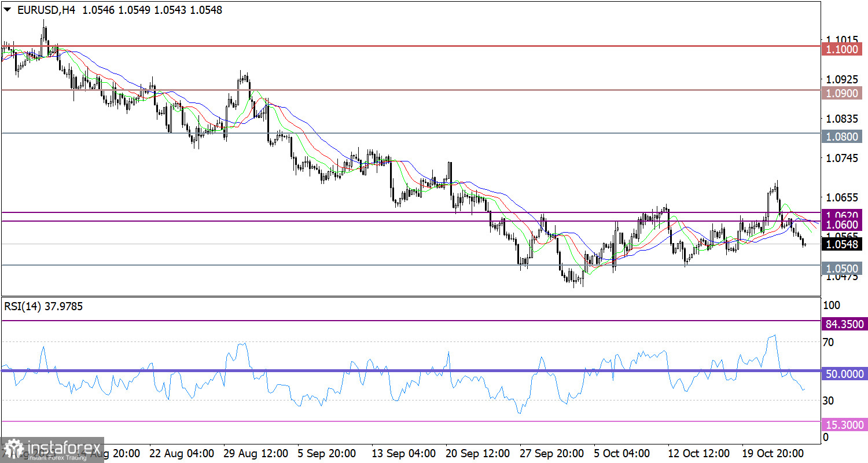Image resolution: width=868 pixels, height=463 pixels.
Task: Click the triangle arrow before EURUSD,H4
Action: pos(7,10)
